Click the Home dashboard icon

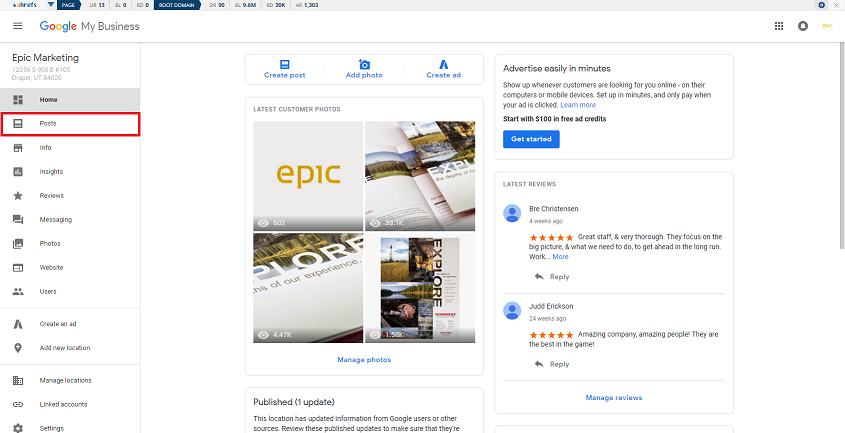pos(18,100)
